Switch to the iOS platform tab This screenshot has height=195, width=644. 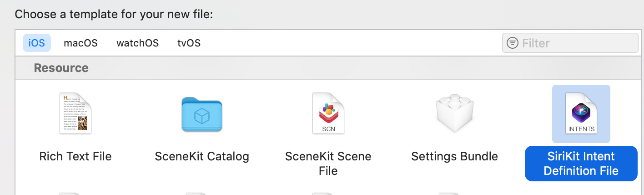click(x=37, y=43)
